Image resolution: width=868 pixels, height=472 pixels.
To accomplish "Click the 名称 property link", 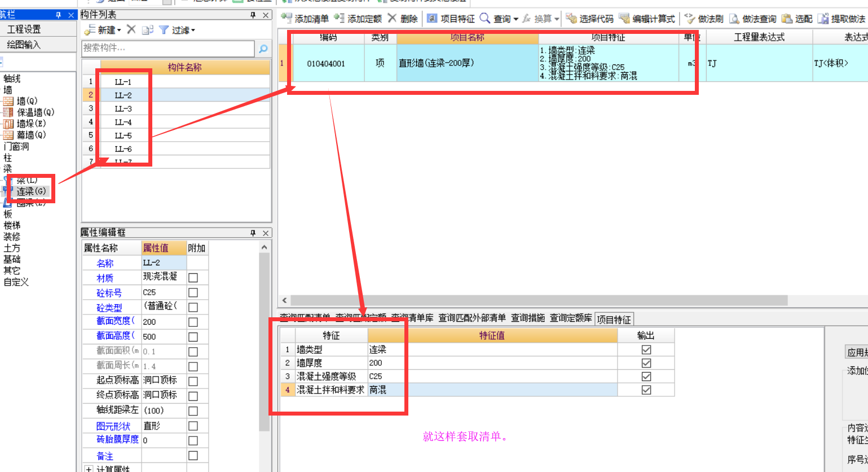I will click(105, 263).
